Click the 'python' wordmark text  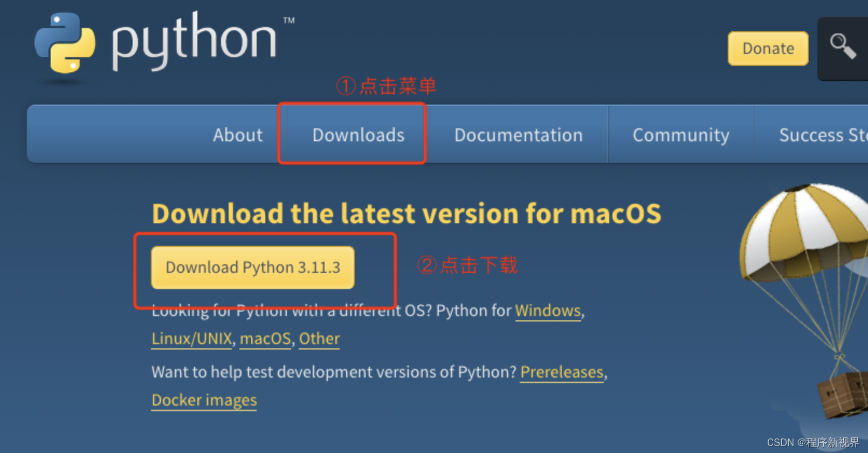click(x=194, y=40)
